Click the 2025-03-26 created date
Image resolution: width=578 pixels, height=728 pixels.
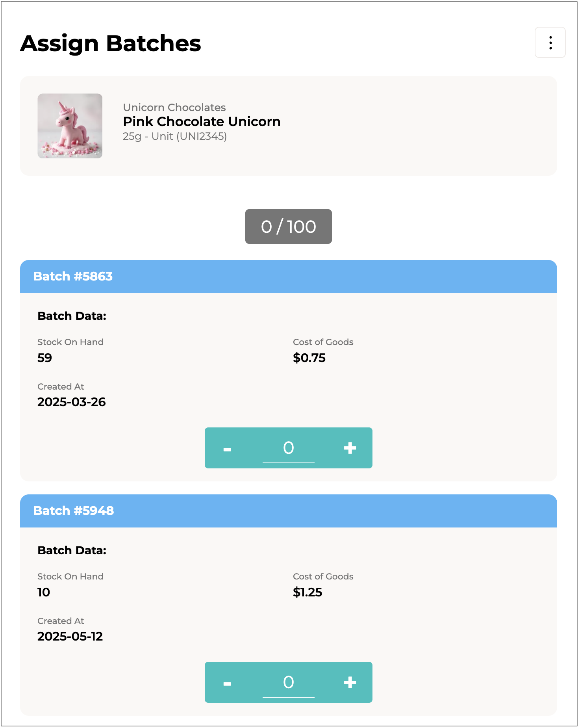point(71,402)
